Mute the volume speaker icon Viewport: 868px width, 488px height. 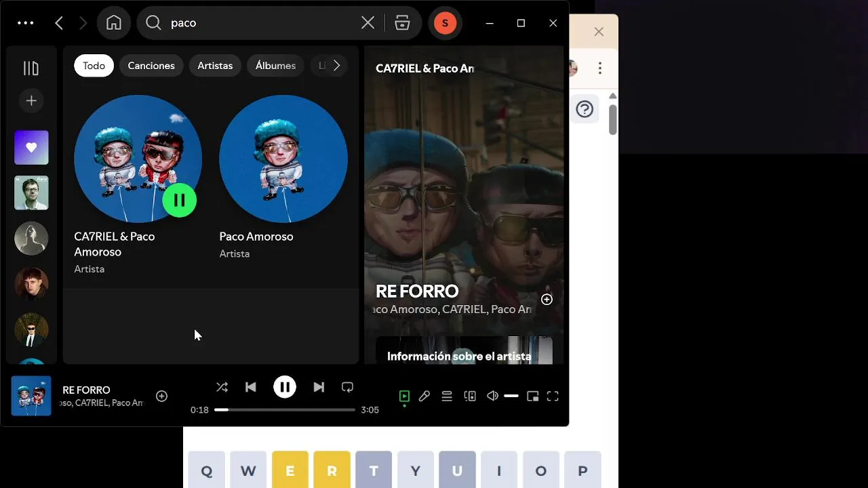click(x=493, y=396)
